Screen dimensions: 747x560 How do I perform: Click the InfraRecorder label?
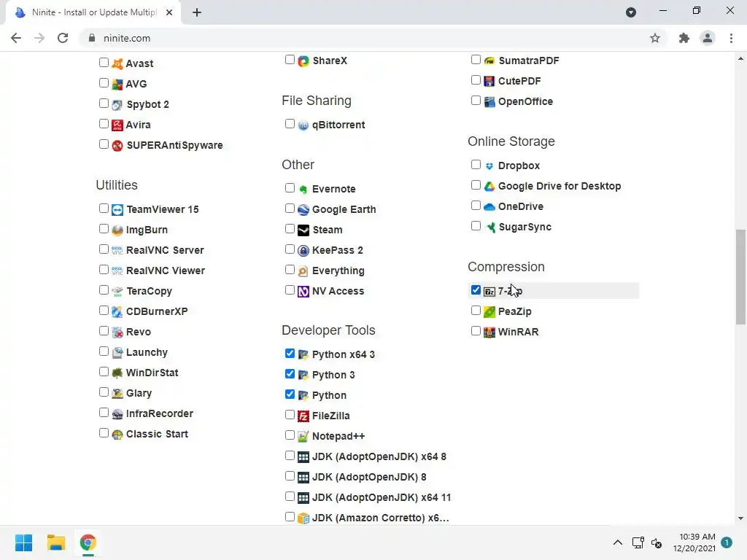[x=160, y=414]
